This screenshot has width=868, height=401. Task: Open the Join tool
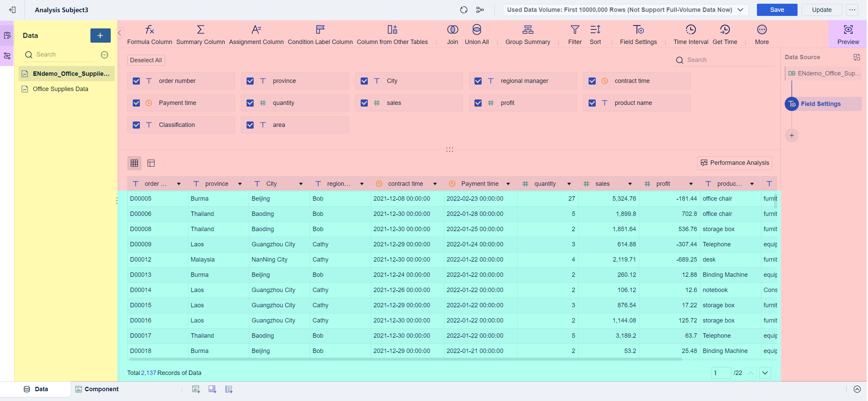[452, 34]
